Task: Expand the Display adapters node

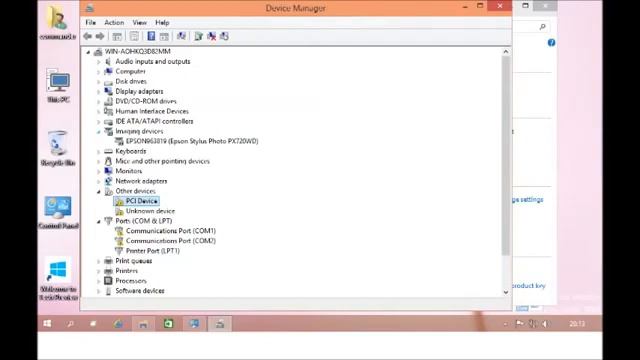Action: pos(98,92)
